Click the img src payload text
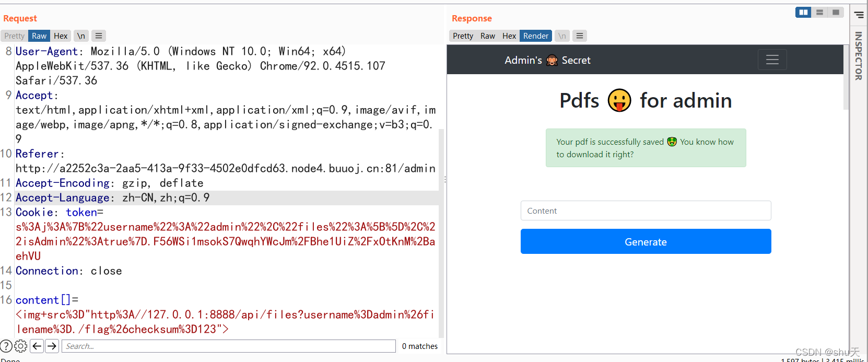The height and width of the screenshot is (362, 868). (x=226, y=322)
